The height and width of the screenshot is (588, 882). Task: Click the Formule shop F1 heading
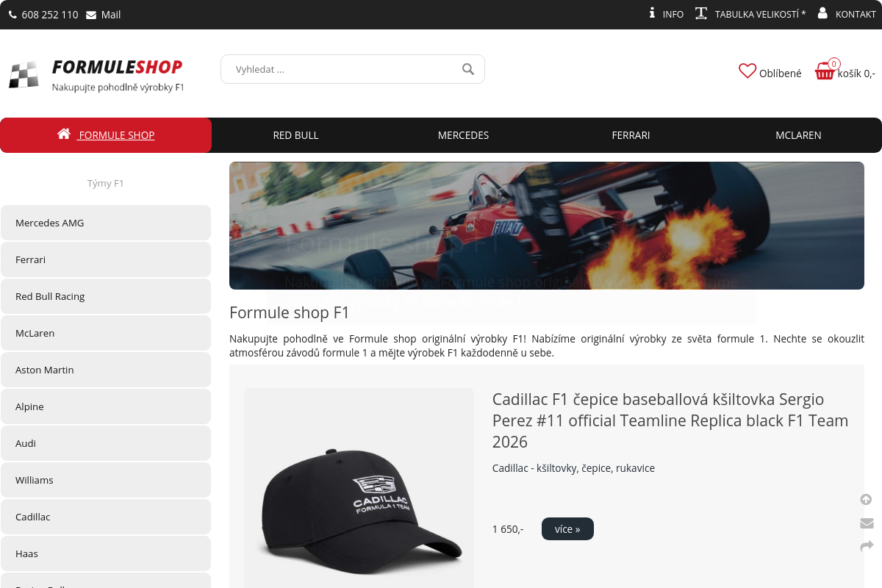(290, 312)
